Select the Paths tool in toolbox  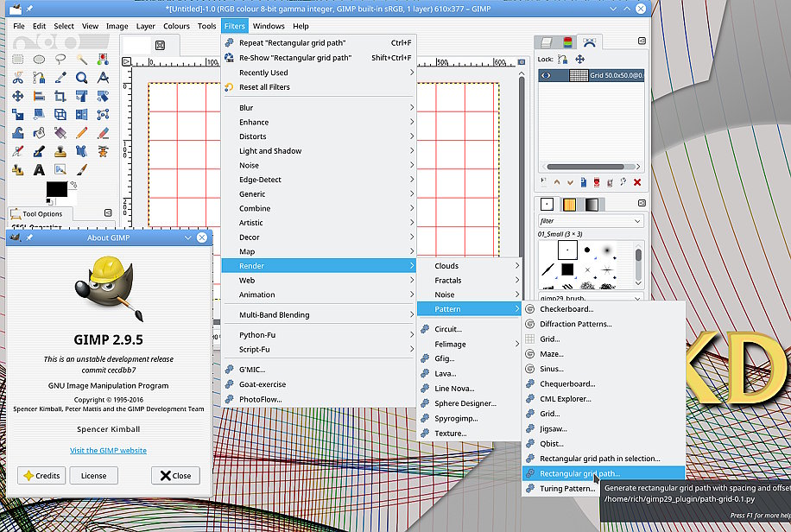coord(39,78)
